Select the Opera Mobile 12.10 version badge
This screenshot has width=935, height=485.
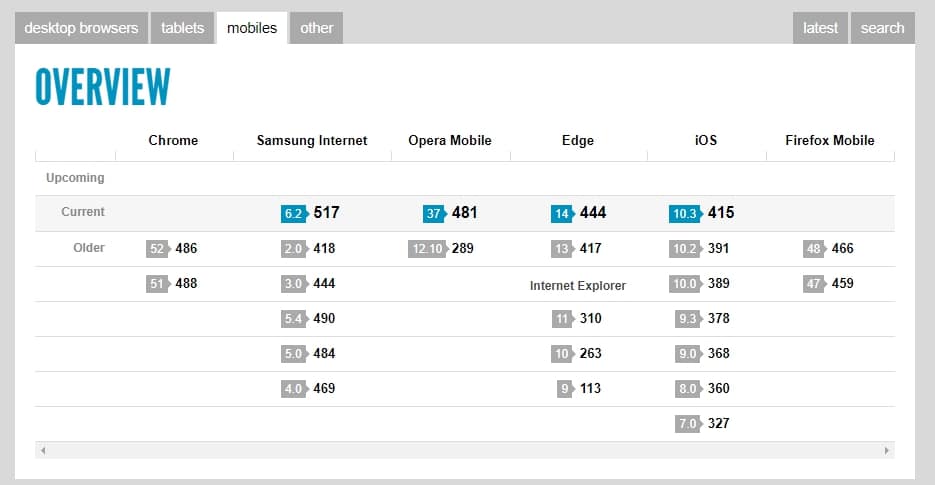pyautogui.click(x=428, y=248)
